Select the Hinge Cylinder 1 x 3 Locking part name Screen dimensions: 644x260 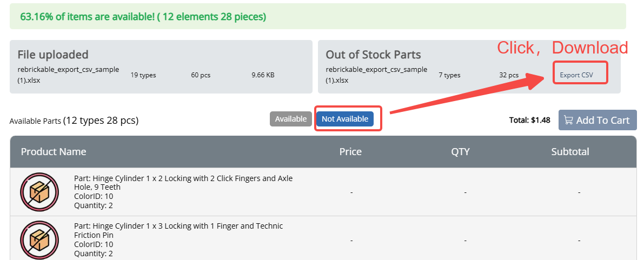pyautogui.click(x=178, y=230)
